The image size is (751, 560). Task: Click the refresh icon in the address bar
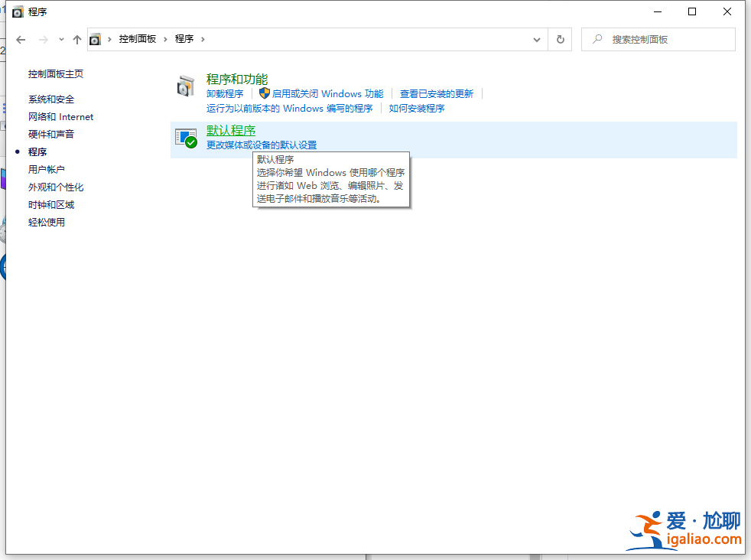pos(561,39)
